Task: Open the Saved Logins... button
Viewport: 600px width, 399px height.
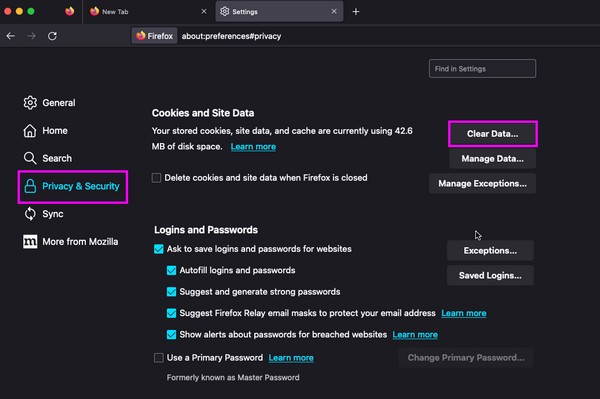Action: coord(490,275)
